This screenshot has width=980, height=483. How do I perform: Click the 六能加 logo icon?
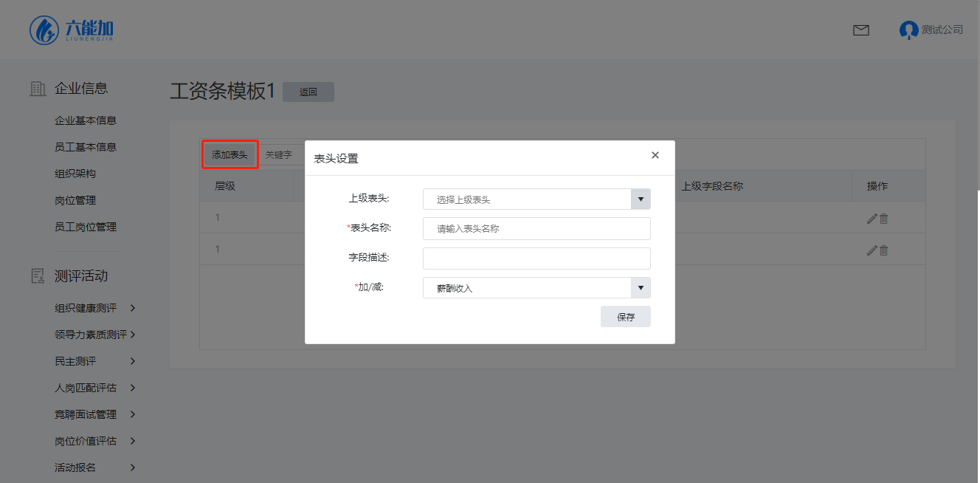(44, 30)
